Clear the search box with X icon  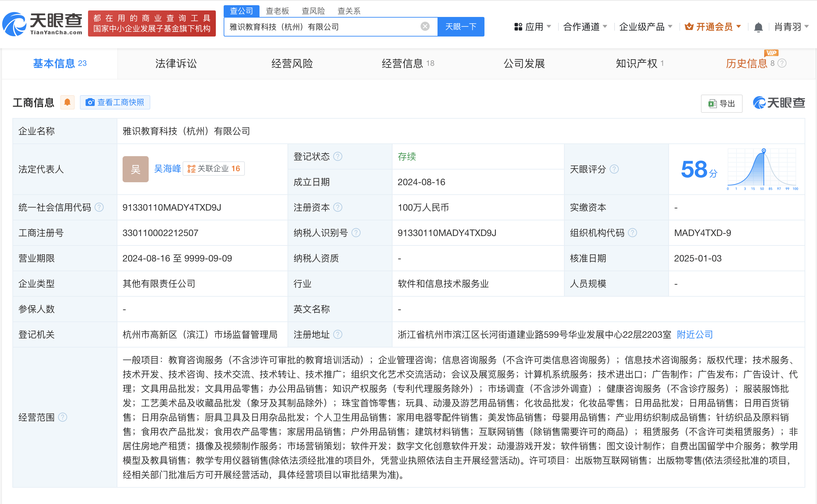[425, 26]
